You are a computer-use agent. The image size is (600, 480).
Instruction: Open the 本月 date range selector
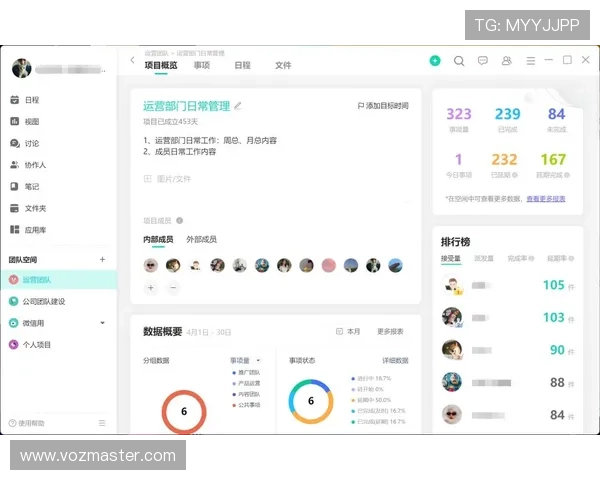[348, 332]
